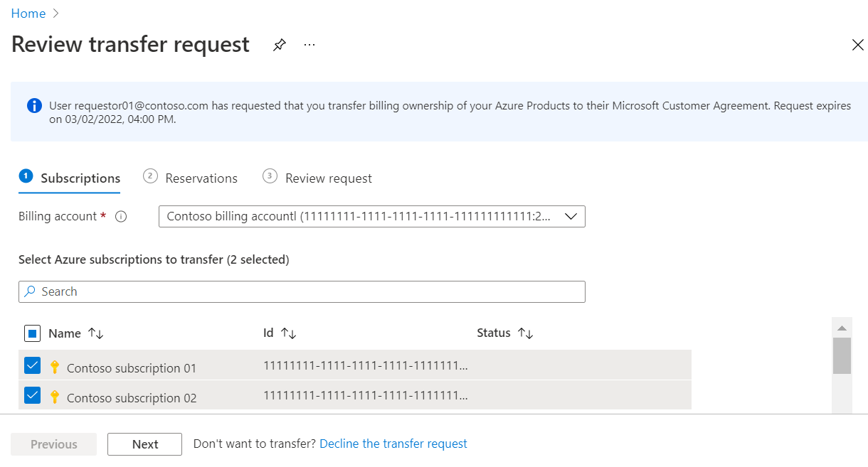Open the more options ellipsis menu
The height and width of the screenshot is (467, 868).
(309, 45)
